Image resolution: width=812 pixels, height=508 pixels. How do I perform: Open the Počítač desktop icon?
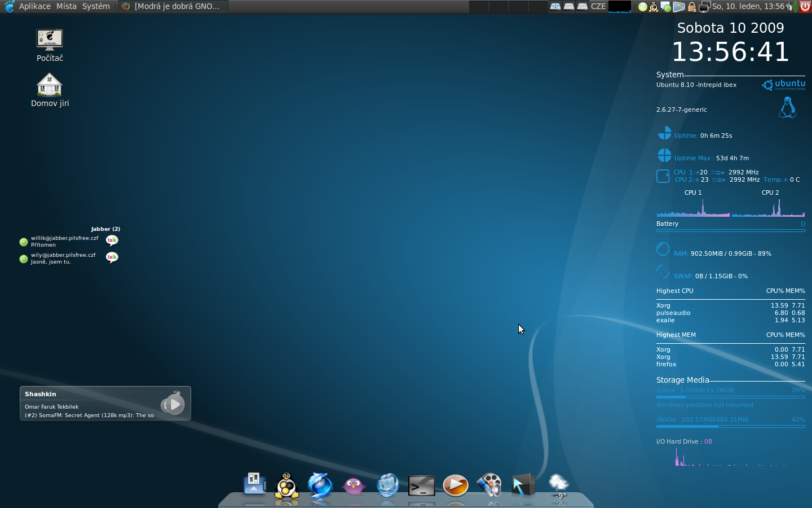pos(50,45)
